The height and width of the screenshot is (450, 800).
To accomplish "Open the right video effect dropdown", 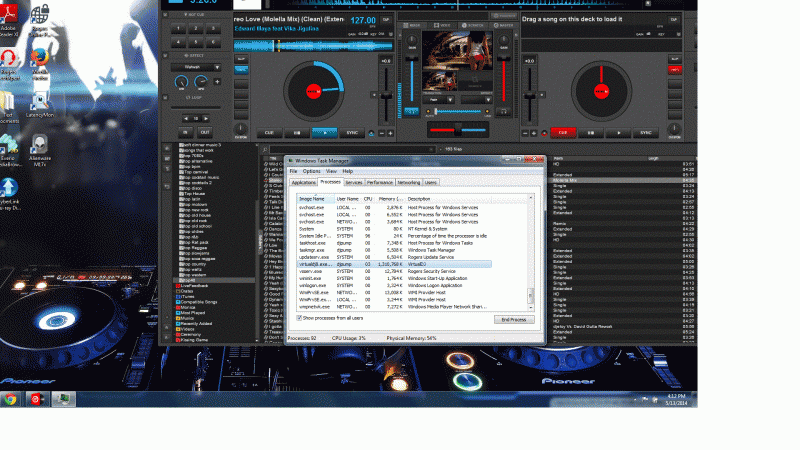I will point(477,100).
